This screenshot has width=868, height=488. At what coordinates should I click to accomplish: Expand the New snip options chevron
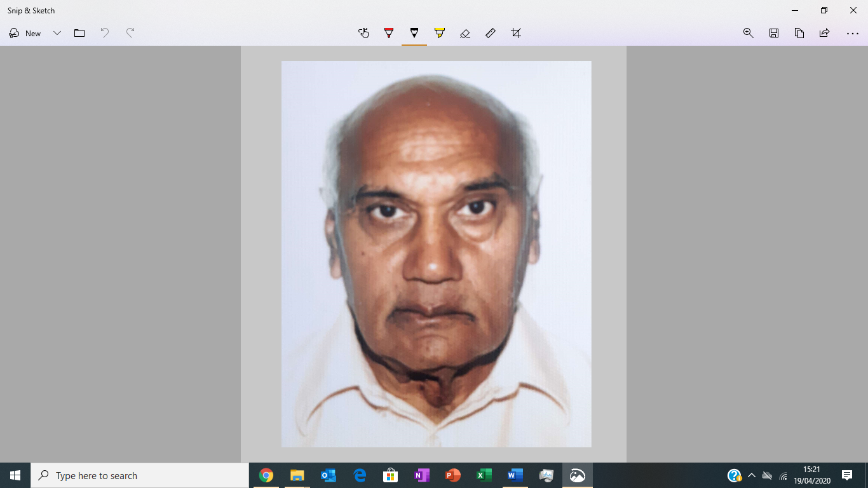(x=57, y=33)
